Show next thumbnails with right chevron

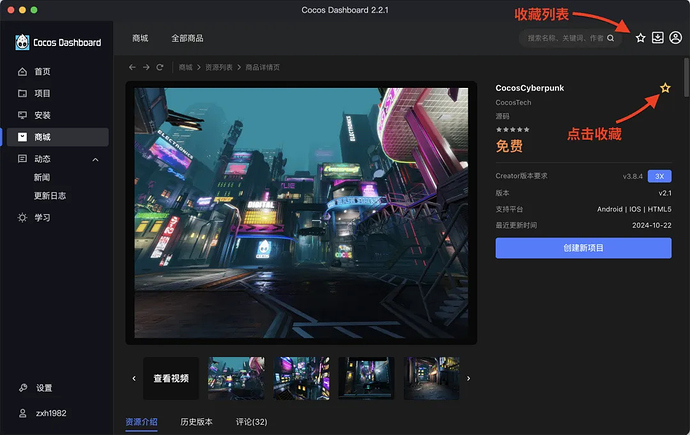468,378
